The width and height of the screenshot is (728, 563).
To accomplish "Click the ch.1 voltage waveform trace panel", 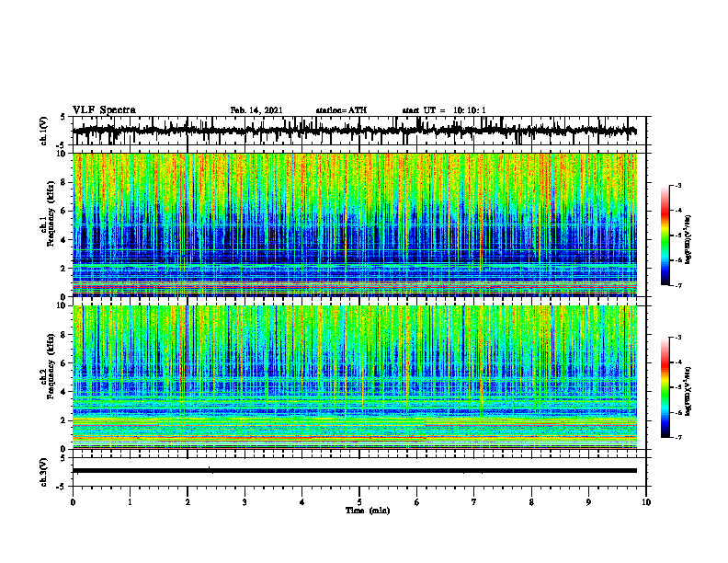I will tap(359, 131).
